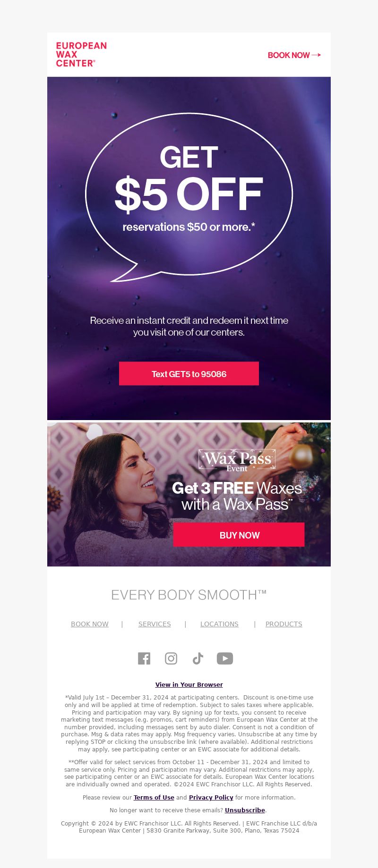The height and width of the screenshot is (868, 378).
Task: Click the Get 3 FREE Waxes promo image
Action: (189, 495)
